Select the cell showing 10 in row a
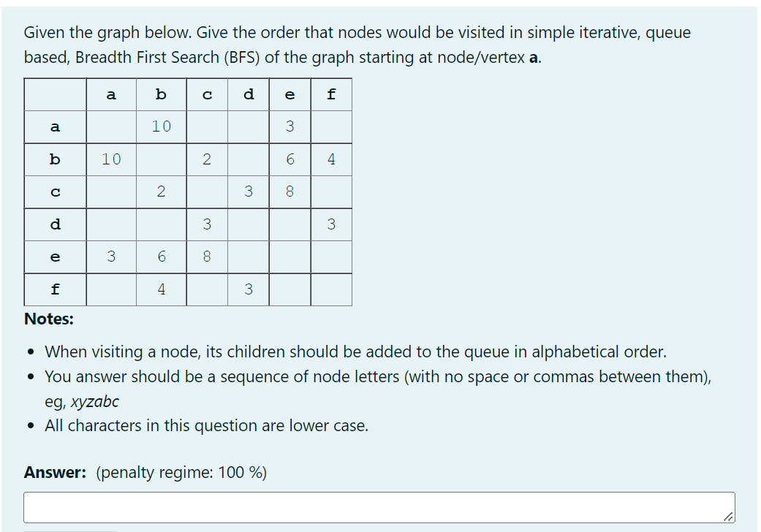The image size is (761, 532). pos(161,126)
